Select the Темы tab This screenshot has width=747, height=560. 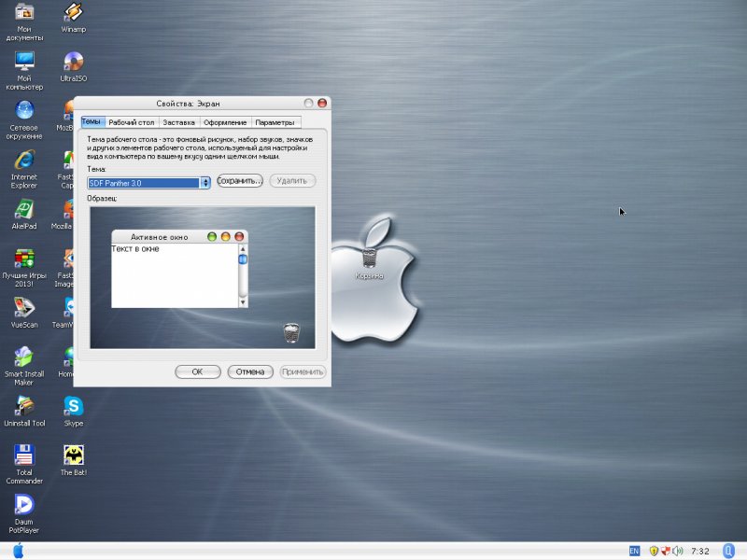point(92,122)
